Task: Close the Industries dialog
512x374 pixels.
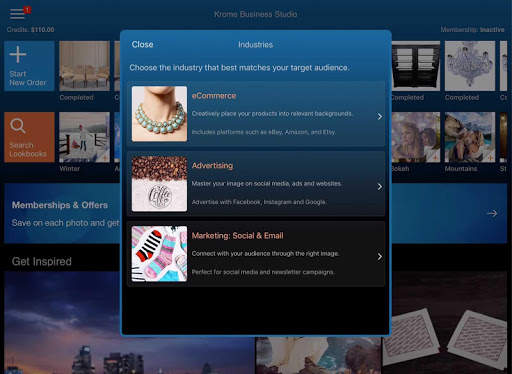Action: tap(142, 44)
